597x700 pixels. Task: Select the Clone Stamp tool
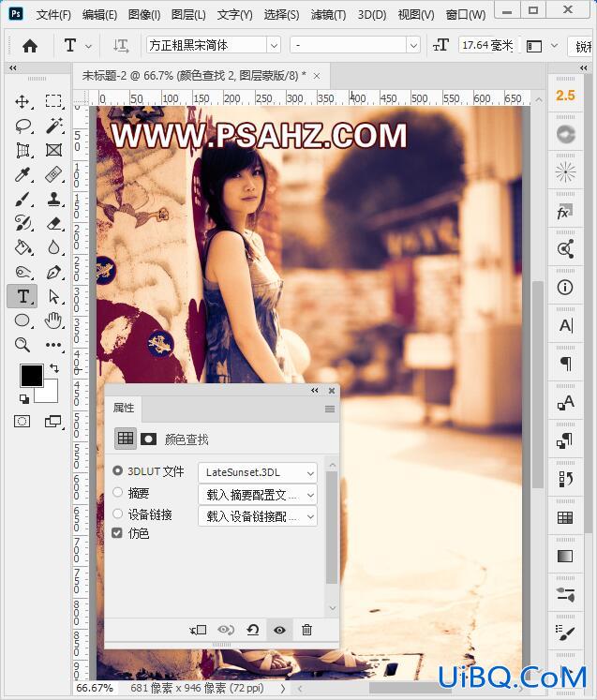(x=53, y=199)
